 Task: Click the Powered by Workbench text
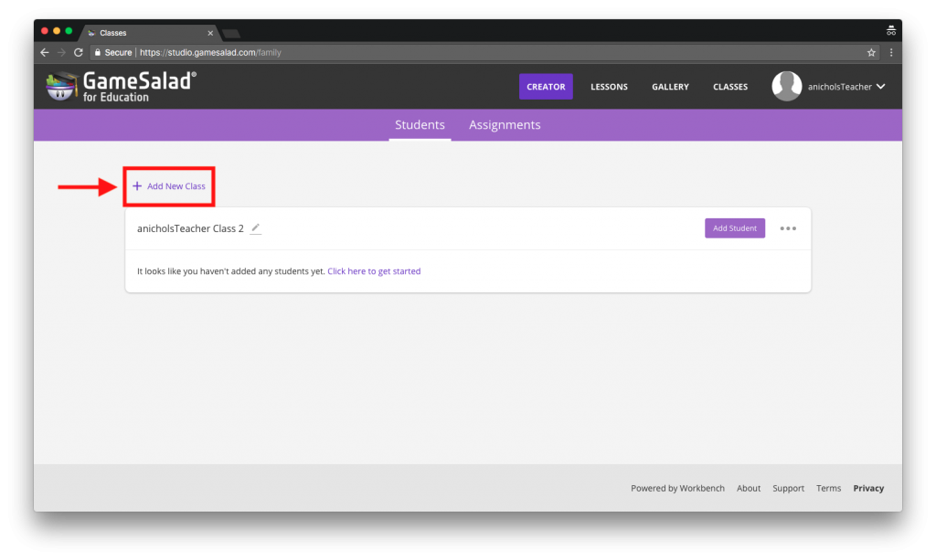click(677, 488)
